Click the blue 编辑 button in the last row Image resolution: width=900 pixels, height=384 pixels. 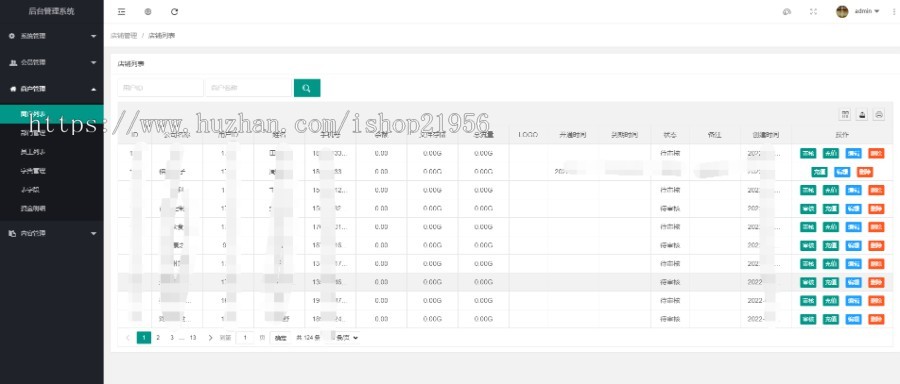click(x=854, y=319)
